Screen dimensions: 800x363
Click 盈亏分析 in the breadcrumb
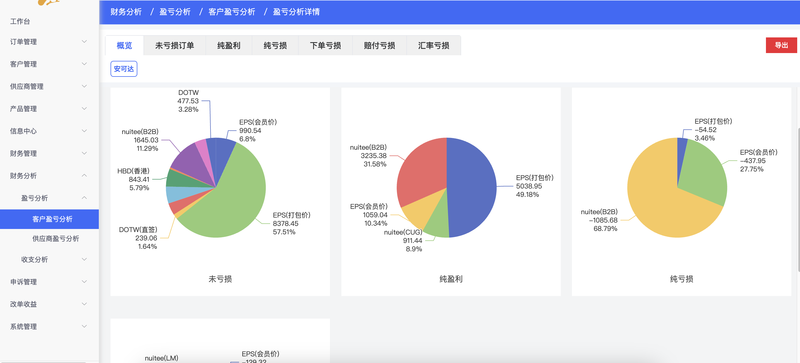[175, 12]
